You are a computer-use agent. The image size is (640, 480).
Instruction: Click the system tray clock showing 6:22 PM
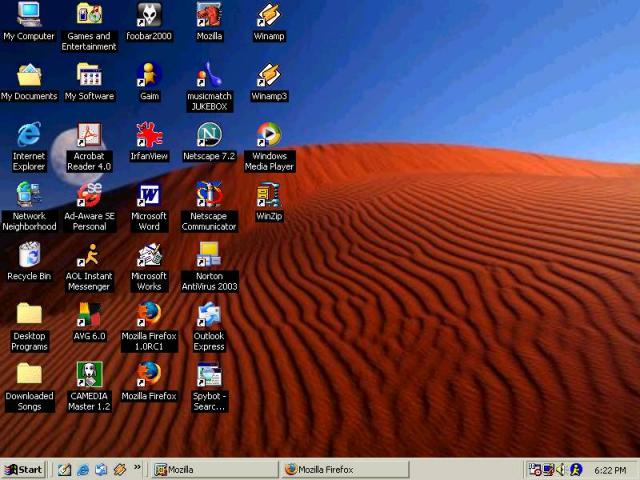coord(610,470)
